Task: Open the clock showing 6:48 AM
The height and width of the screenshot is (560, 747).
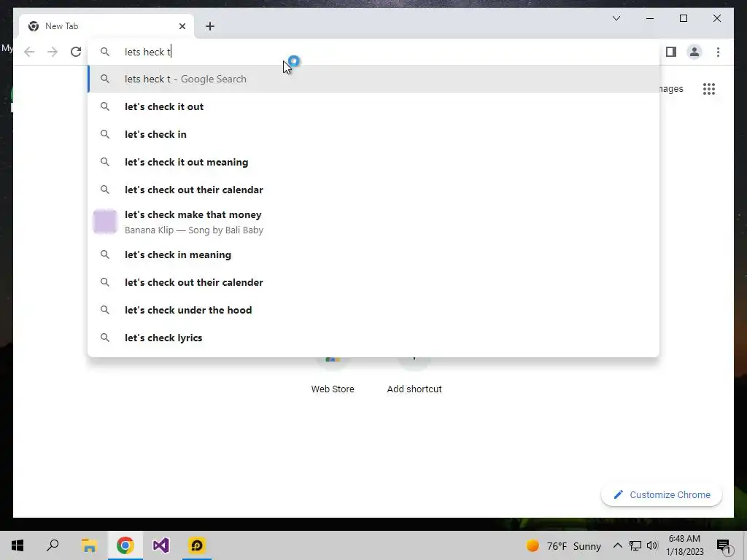Action: pyautogui.click(x=684, y=545)
